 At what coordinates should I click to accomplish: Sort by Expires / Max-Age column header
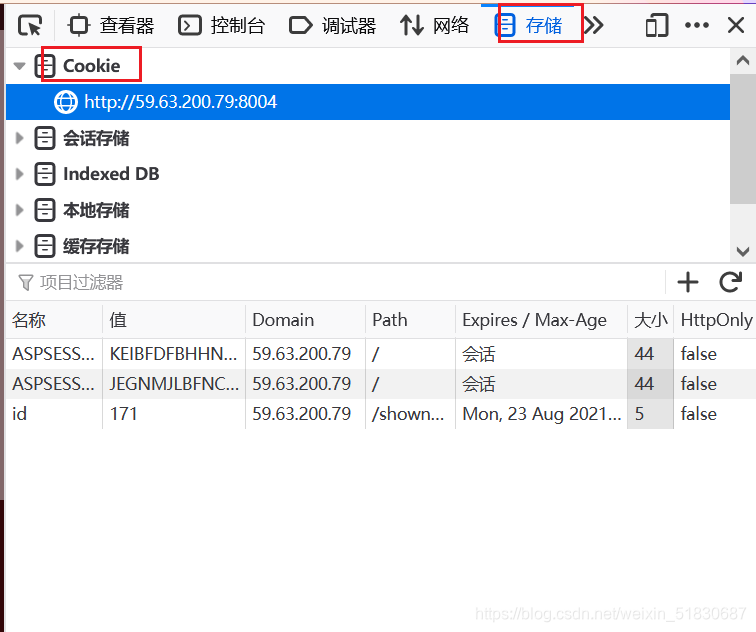[541, 320]
